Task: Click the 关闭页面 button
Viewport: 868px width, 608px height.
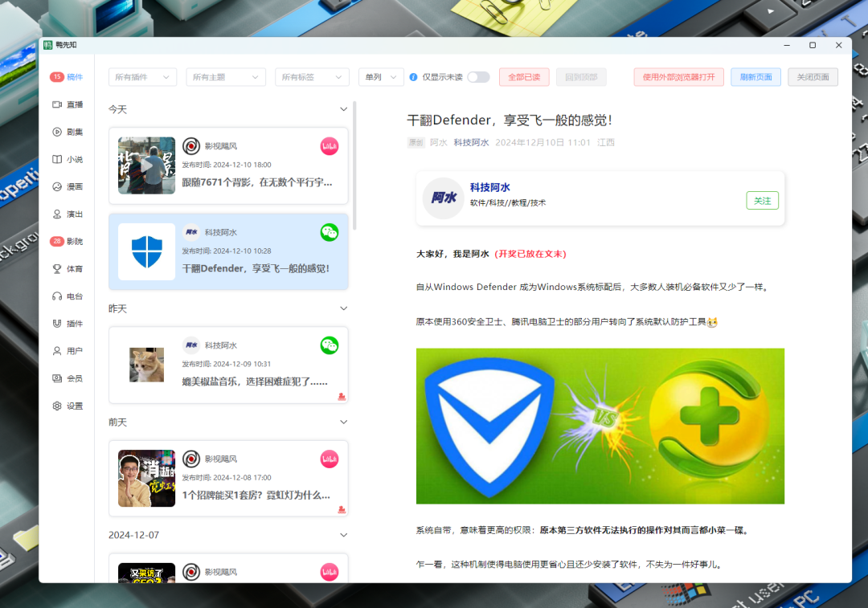Action: click(813, 77)
